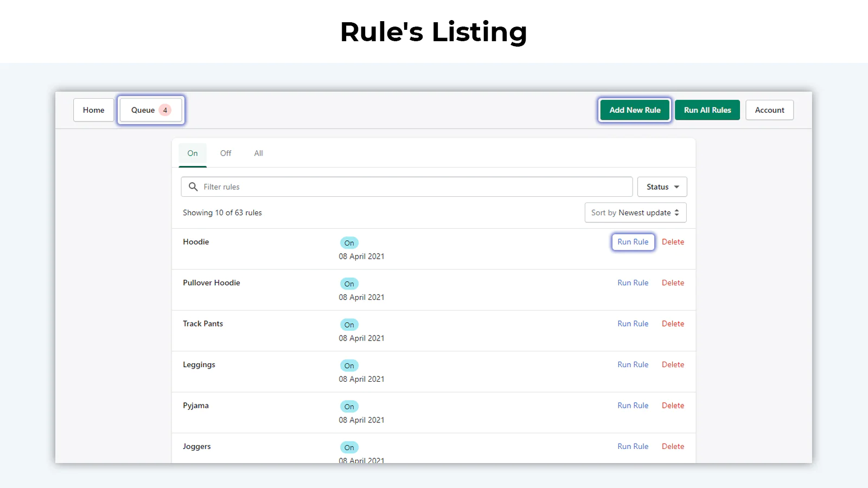
Task: Click the On status badge for Hoodie
Action: (349, 243)
